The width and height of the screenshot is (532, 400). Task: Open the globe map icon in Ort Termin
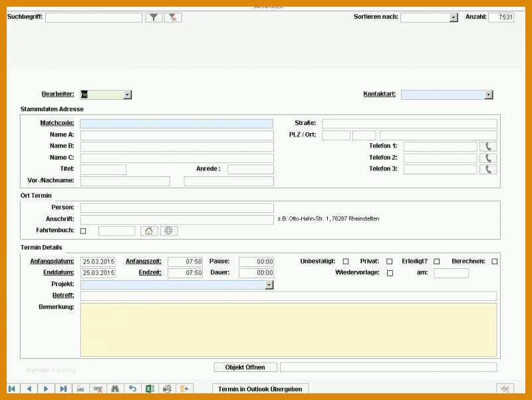click(169, 231)
